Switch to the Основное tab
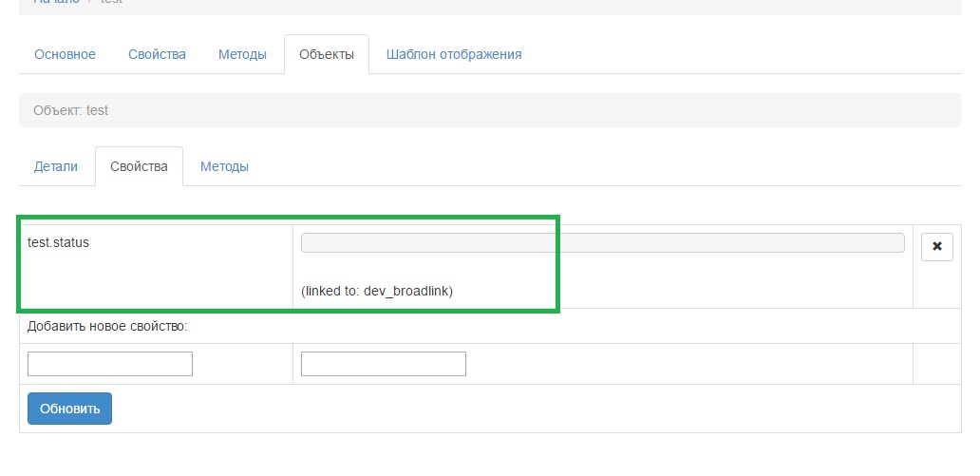 [x=65, y=54]
